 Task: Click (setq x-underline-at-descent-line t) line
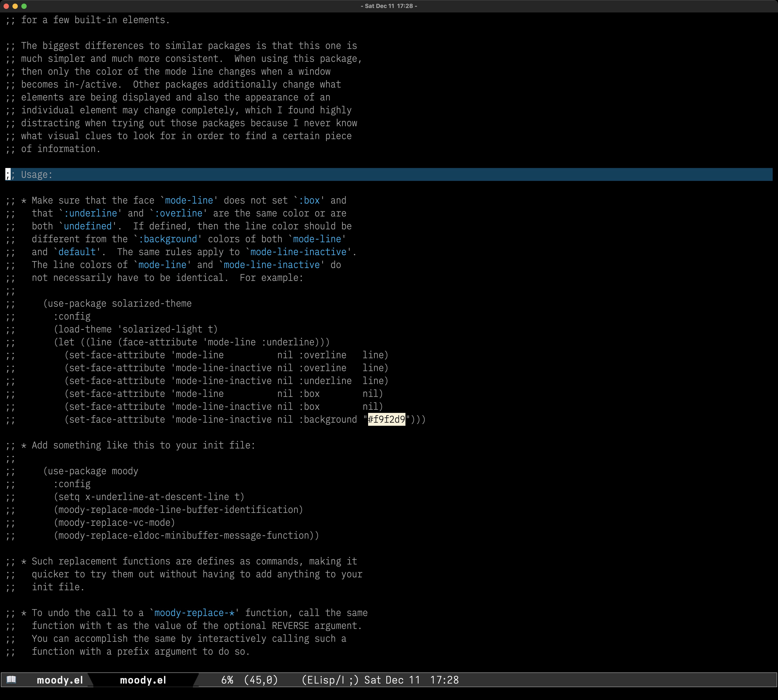(x=149, y=497)
